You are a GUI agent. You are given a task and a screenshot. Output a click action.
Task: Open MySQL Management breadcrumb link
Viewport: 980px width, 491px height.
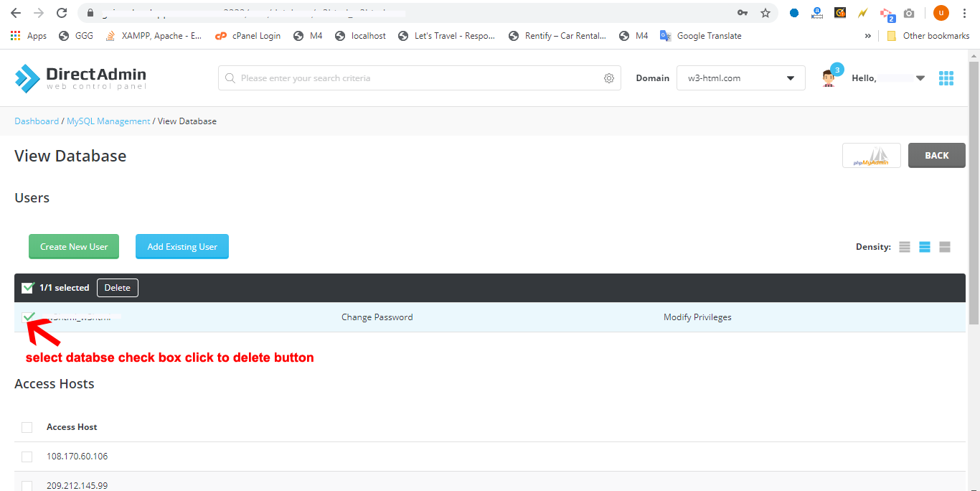point(108,121)
